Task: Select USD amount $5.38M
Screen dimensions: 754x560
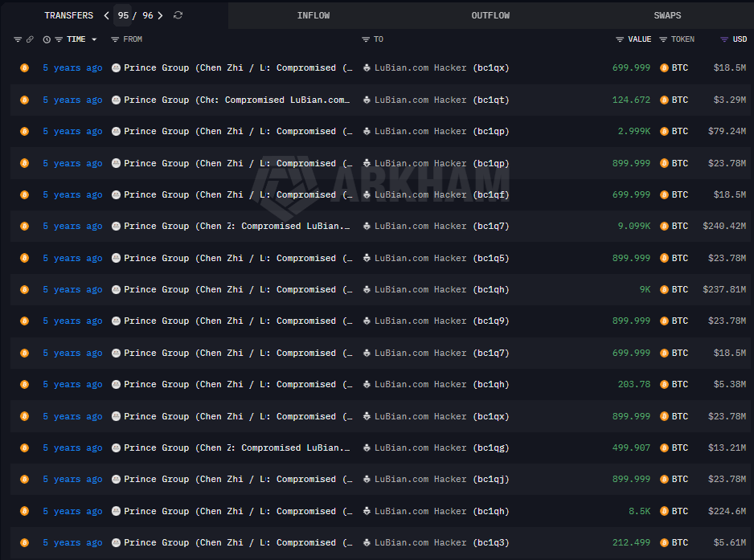Action: [729, 385]
